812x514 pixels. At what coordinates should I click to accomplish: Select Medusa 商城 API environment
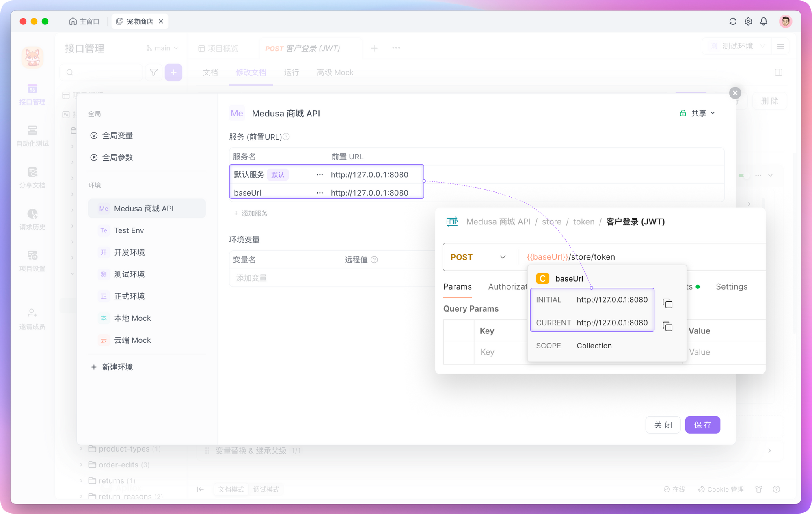tap(147, 209)
